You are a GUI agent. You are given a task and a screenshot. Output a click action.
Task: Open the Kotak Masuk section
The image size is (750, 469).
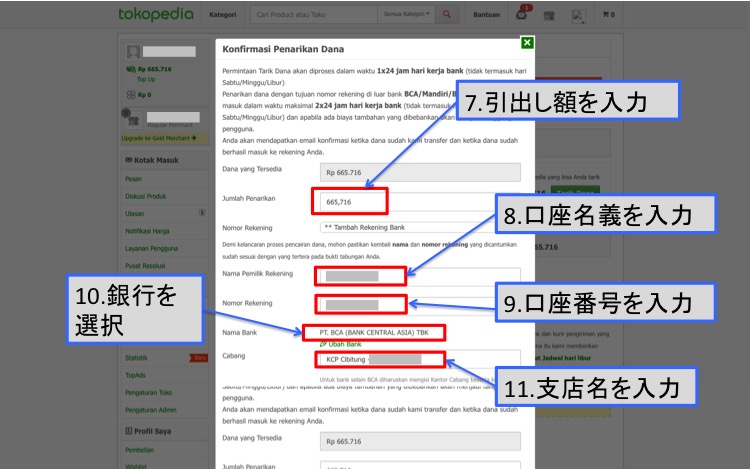[x=152, y=160]
